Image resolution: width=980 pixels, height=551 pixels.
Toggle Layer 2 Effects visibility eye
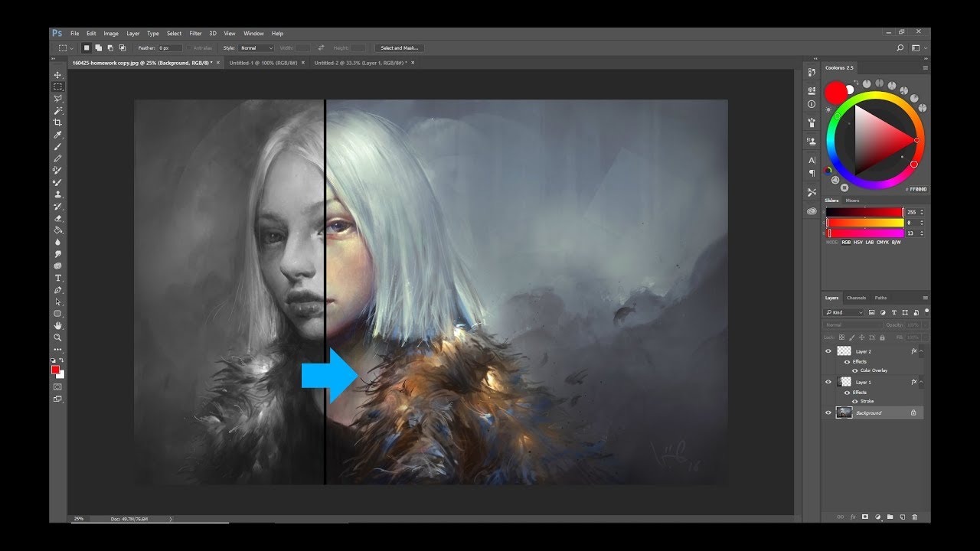(847, 362)
